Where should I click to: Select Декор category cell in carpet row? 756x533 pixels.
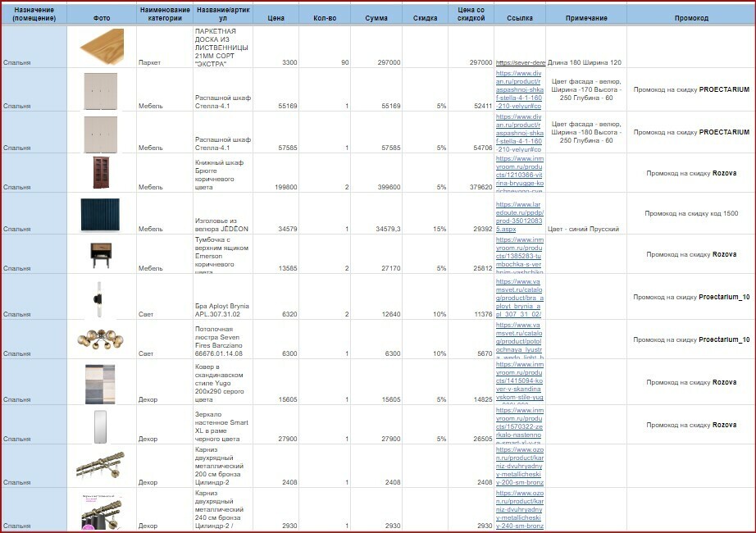[x=165, y=382]
